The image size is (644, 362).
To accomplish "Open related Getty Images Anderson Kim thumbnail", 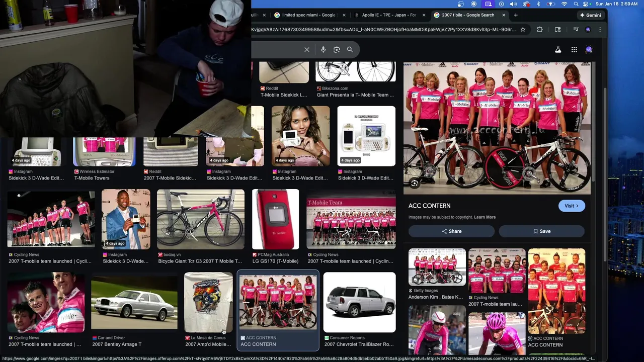I will click(437, 267).
